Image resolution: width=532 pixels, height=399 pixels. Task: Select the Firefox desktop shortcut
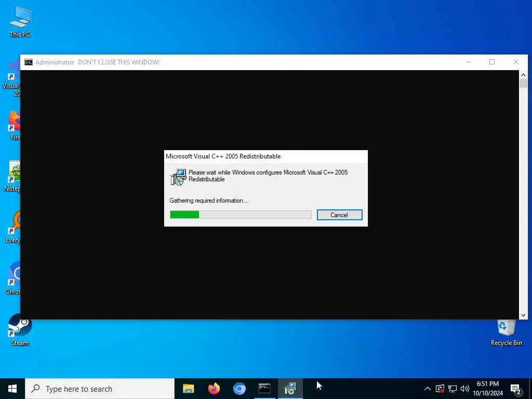pyautogui.click(x=14, y=125)
